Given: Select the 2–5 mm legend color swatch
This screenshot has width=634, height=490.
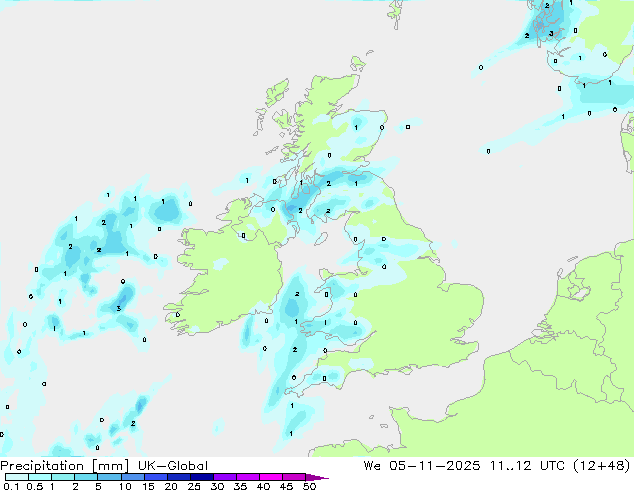Looking at the screenshot, I should click(x=86, y=477).
